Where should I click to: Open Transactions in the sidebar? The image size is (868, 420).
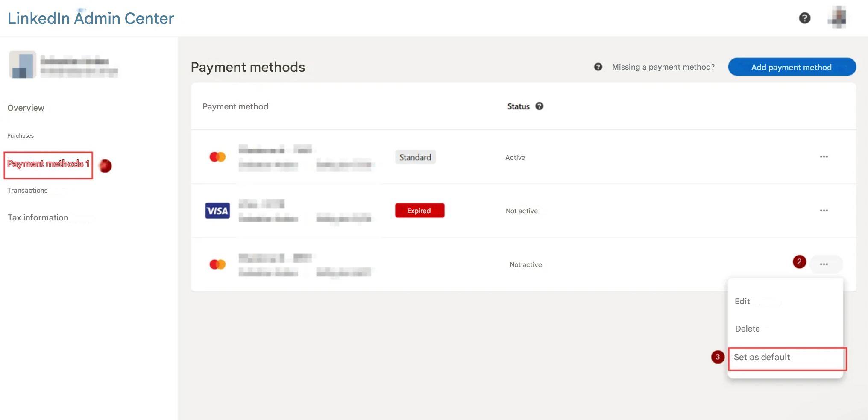point(27,190)
